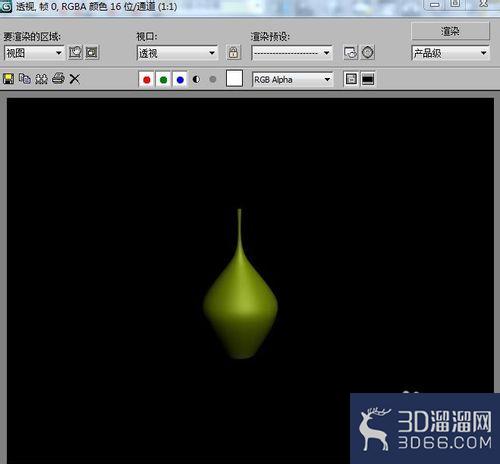Clear the rendered image with X icon
The image size is (500, 464).
[x=75, y=79]
